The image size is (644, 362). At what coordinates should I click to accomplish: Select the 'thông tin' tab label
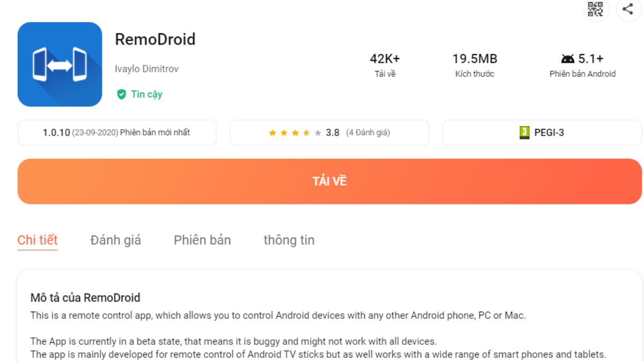[290, 240]
